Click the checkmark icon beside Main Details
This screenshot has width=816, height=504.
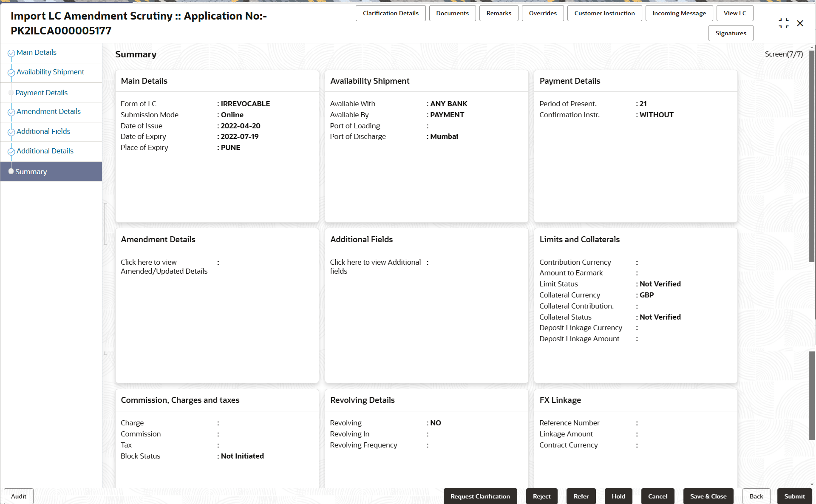click(11, 53)
